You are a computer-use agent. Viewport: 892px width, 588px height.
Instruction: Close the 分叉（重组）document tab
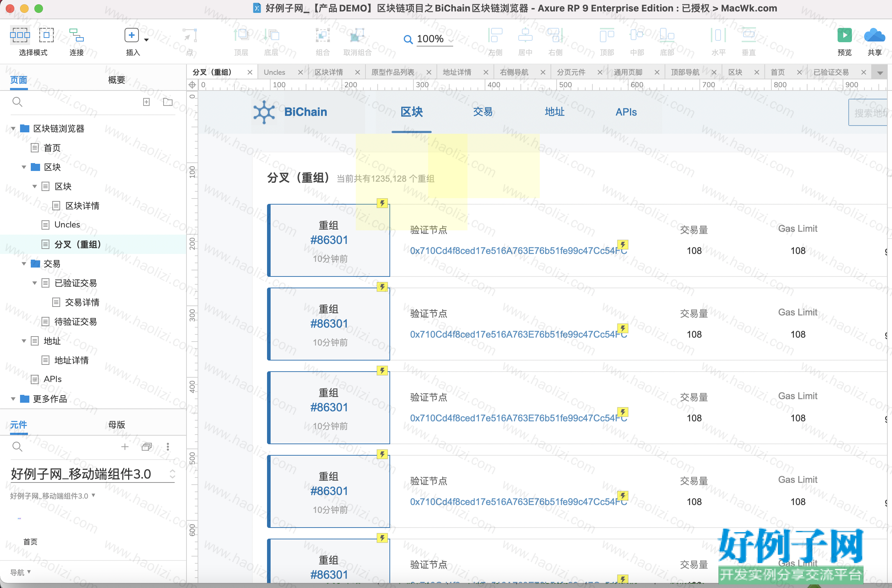pos(249,72)
